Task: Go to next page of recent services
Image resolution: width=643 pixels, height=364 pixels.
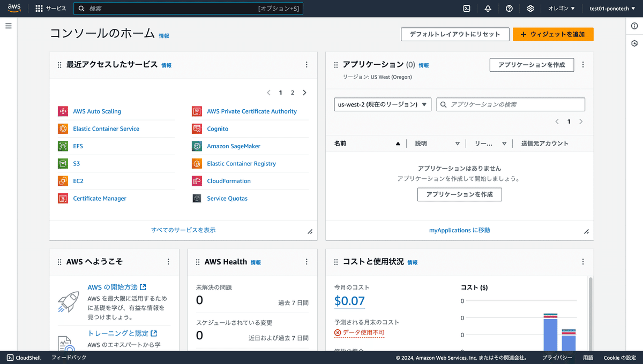Action: (304, 93)
